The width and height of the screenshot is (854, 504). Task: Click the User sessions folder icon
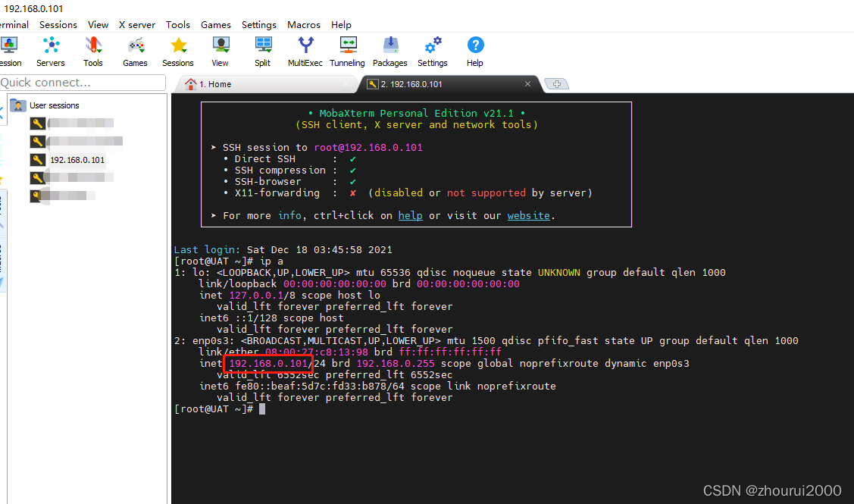tap(18, 105)
